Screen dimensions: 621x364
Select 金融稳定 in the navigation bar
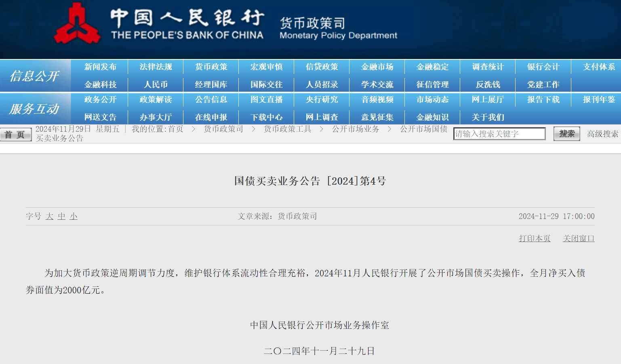[x=432, y=67]
